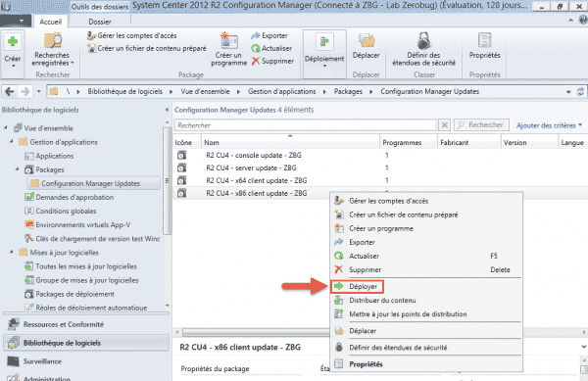Clear the search with the X button
Image resolution: width=588 pixels, height=381 pixels.
444,125
